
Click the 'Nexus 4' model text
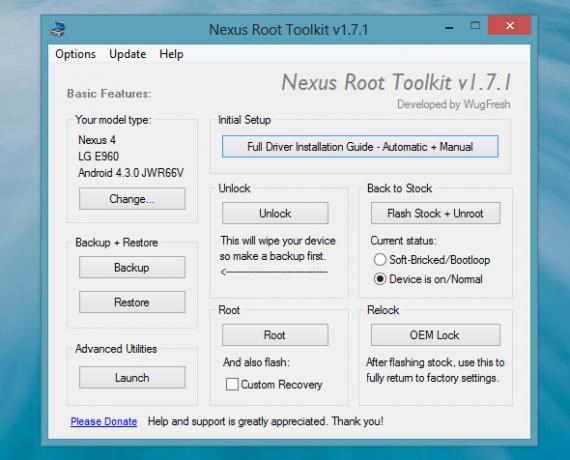[97, 140]
